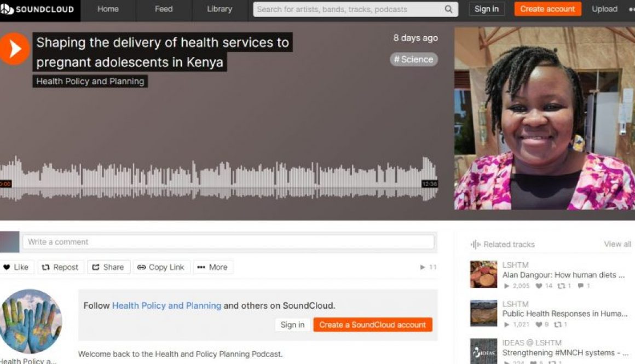Open the Feed tab

164,9
